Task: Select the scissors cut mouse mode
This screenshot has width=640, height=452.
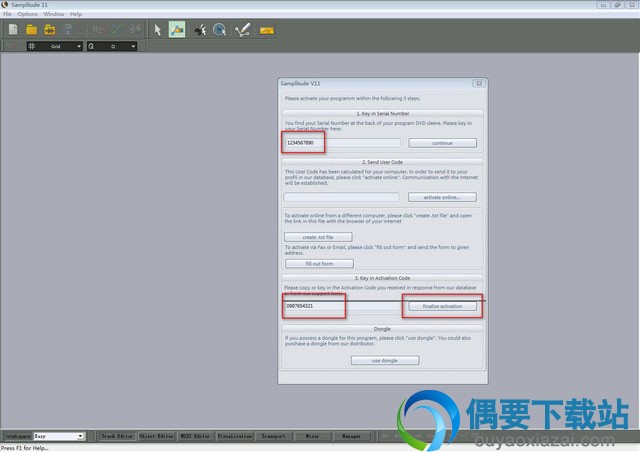Action: coord(200,30)
